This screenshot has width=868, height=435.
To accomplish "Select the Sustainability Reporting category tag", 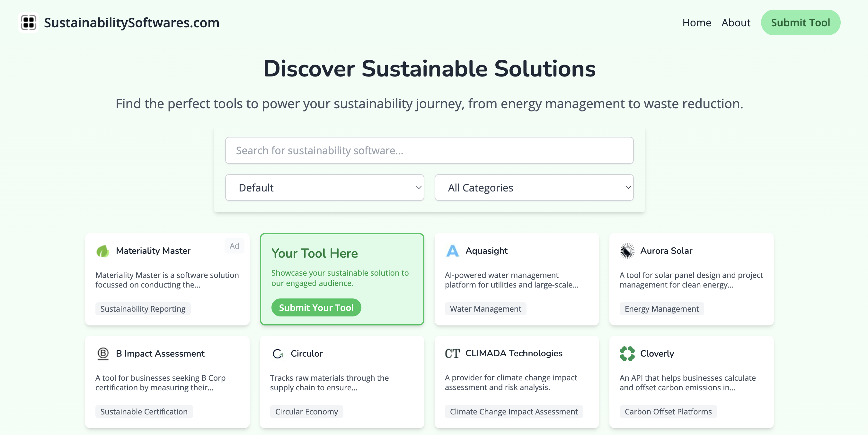I will click(x=143, y=309).
